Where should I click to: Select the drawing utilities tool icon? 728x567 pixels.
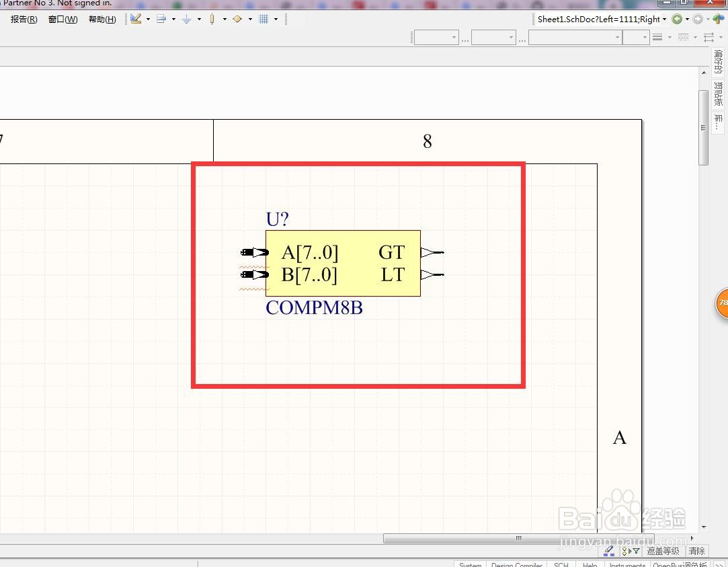[136, 19]
